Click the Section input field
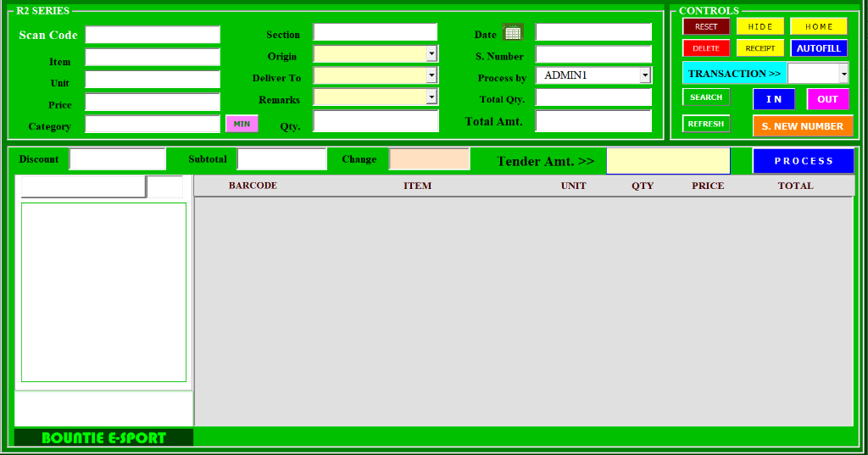868x455 pixels. [376, 31]
